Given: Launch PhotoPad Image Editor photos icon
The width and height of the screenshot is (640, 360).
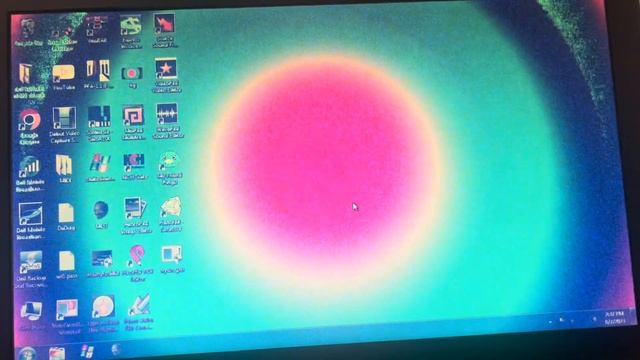Looking at the screenshot, I should 136,216.
